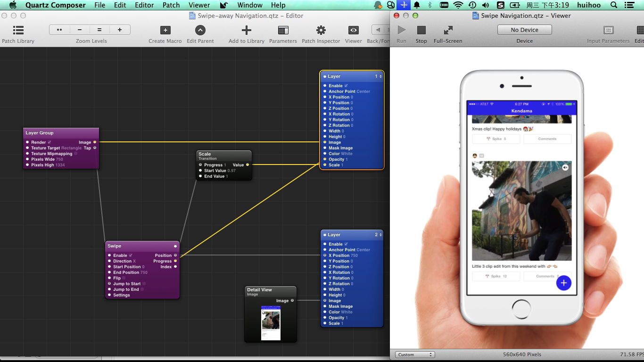644x362 pixels.
Task: Stop the running composition in Viewer
Action: [x=421, y=30]
